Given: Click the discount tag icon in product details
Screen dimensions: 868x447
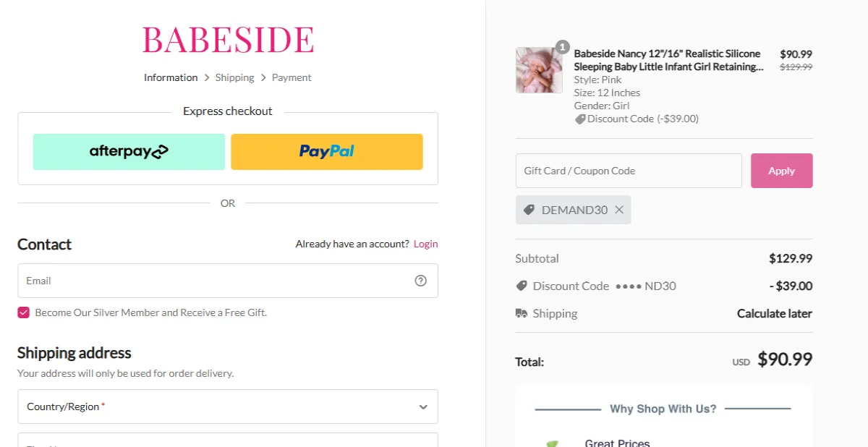Looking at the screenshot, I should pyautogui.click(x=581, y=119).
